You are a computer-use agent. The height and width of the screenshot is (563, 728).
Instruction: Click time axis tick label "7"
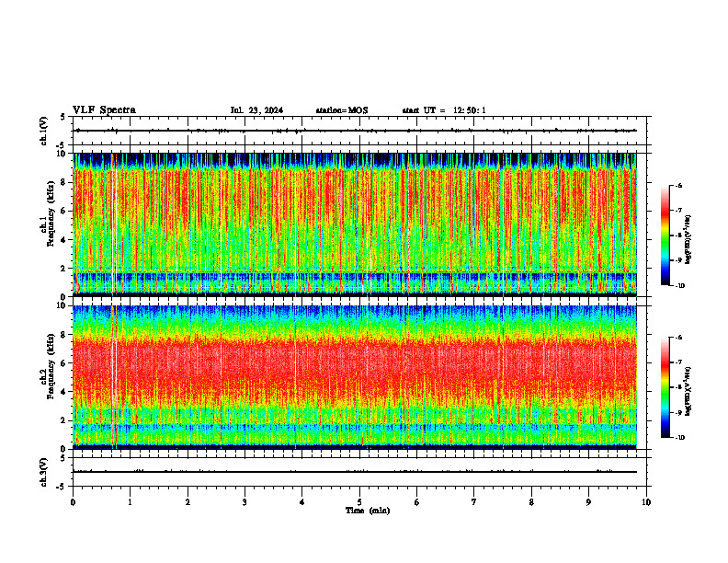pos(474,502)
